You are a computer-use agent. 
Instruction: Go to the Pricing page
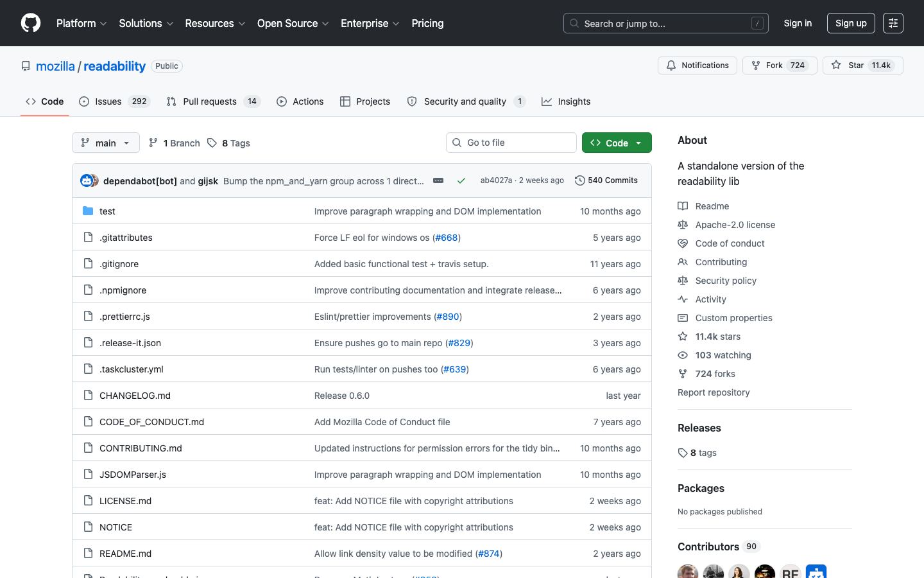coord(427,23)
